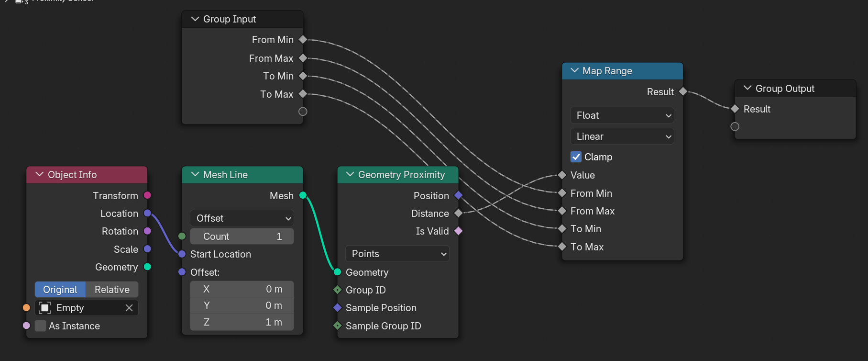
Task: Select Original transform space
Action: click(60, 290)
